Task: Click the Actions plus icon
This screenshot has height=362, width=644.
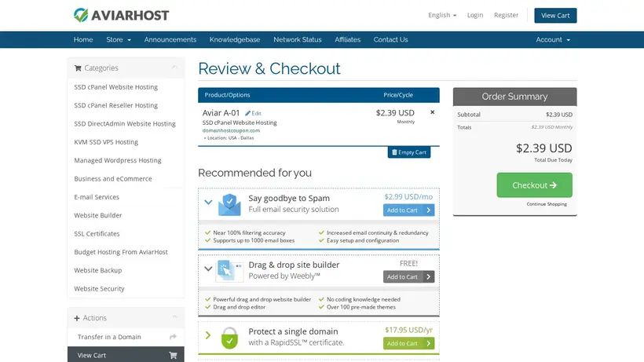Action: pyautogui.click(x=77, y=318)
